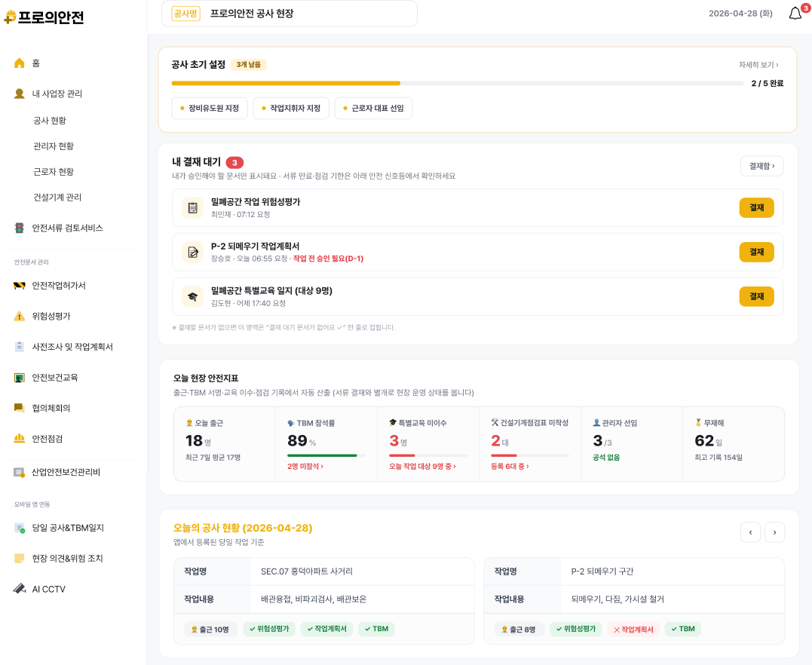
Task: Click 최고 기록 154일 text
Action: pyautogui.click(x=718, y=458)
